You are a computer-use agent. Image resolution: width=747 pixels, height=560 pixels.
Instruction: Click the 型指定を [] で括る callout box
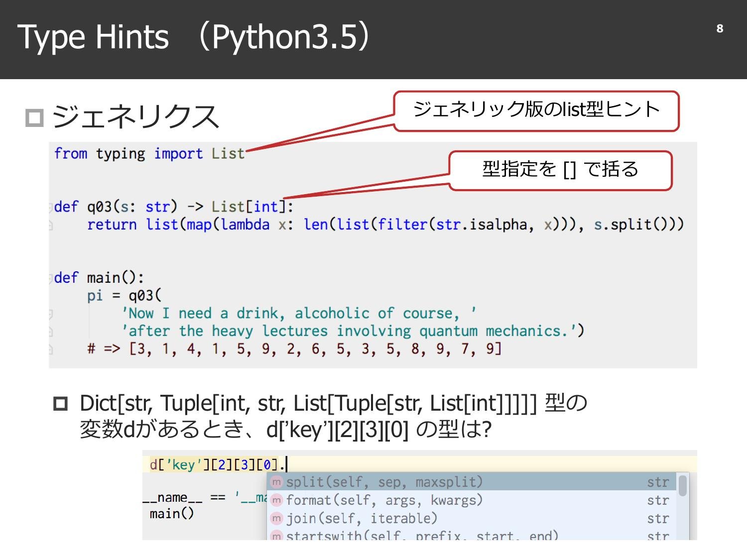click(560, 170)
